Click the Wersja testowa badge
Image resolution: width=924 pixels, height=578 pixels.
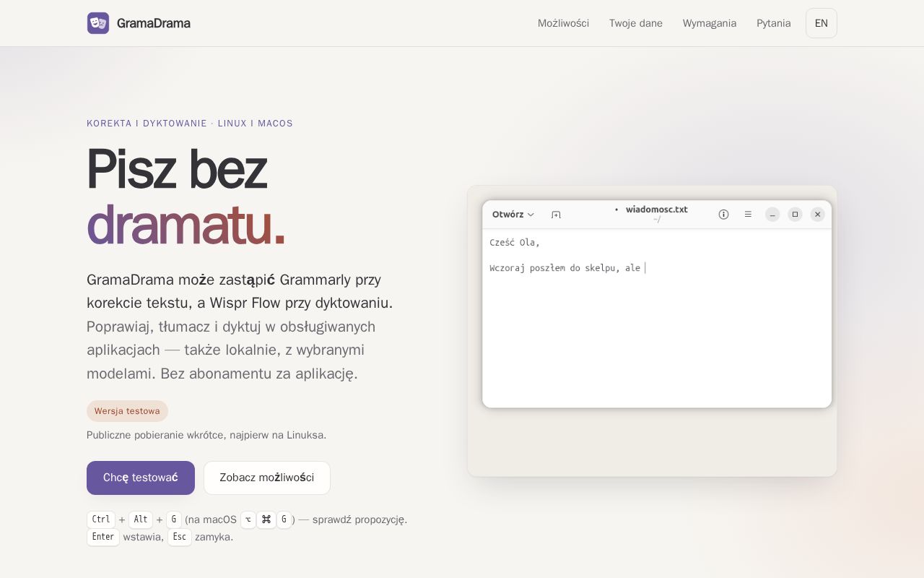[x=127, y=411]
